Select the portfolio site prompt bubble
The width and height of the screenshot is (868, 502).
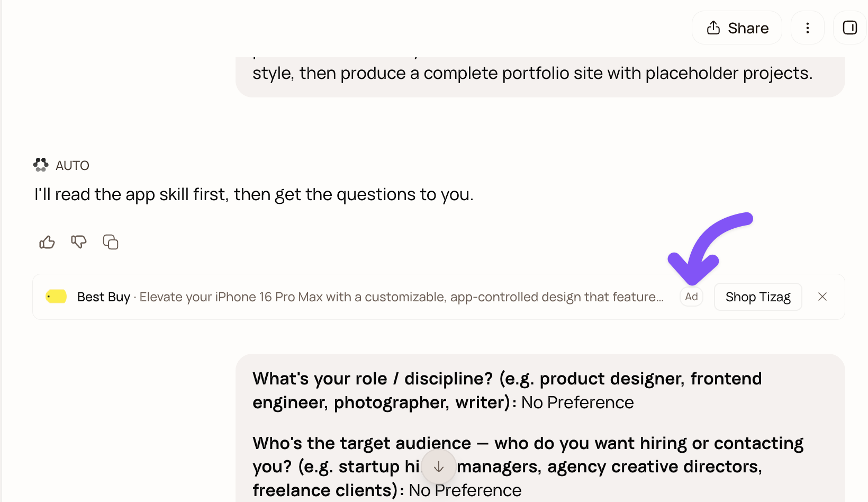pos(540,73)
